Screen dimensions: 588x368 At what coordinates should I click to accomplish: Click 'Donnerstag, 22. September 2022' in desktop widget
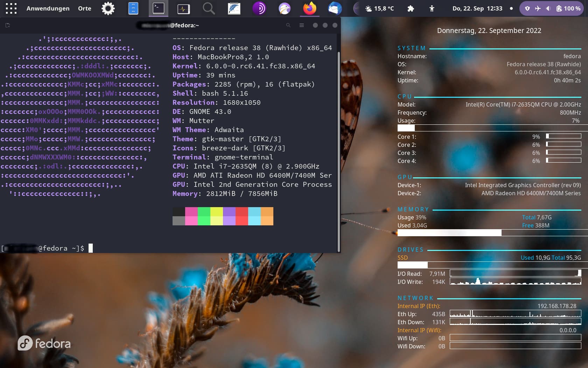[489, 30]
